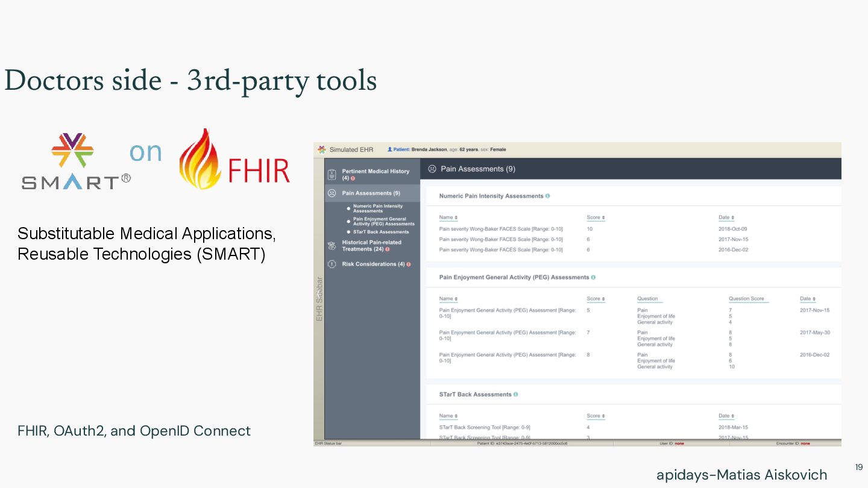
Task: Sort STarT Back table by Date
Action: (x=726, y=416)
